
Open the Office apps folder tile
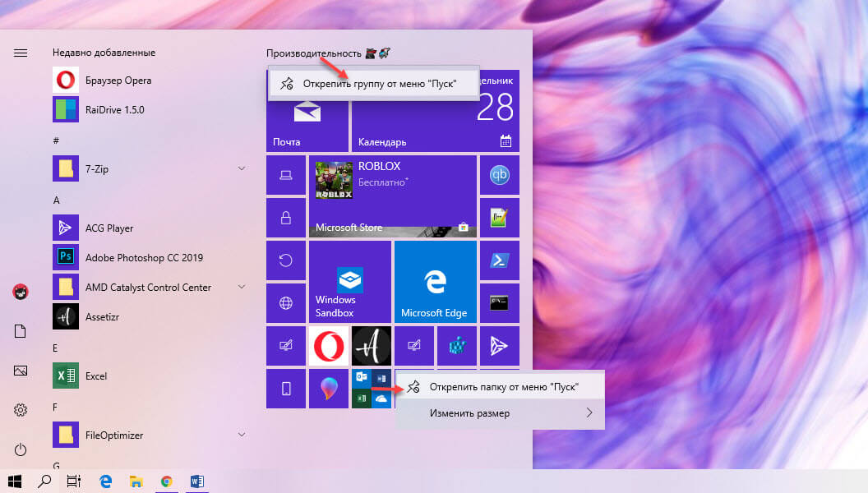coord(371,389)
